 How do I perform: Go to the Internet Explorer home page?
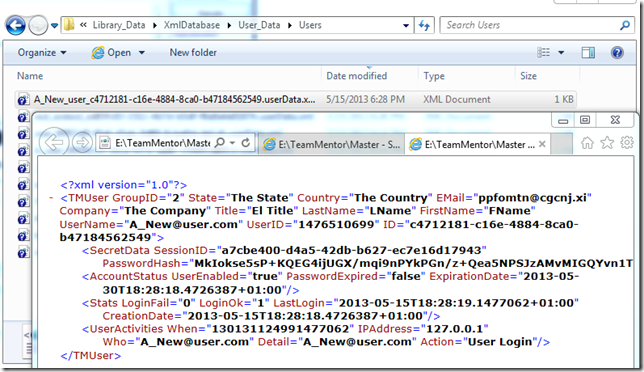587,143
